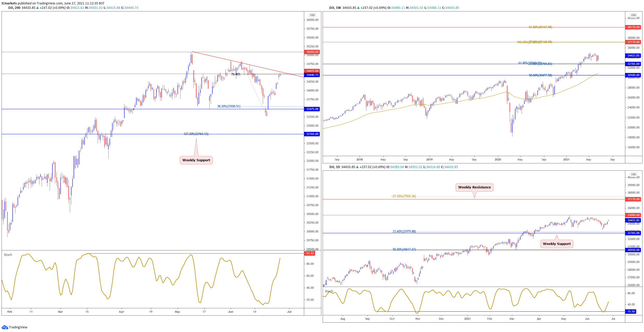Click the 40170.00 red label on weekly chart
Screen dimensions: 644x332
633,27
